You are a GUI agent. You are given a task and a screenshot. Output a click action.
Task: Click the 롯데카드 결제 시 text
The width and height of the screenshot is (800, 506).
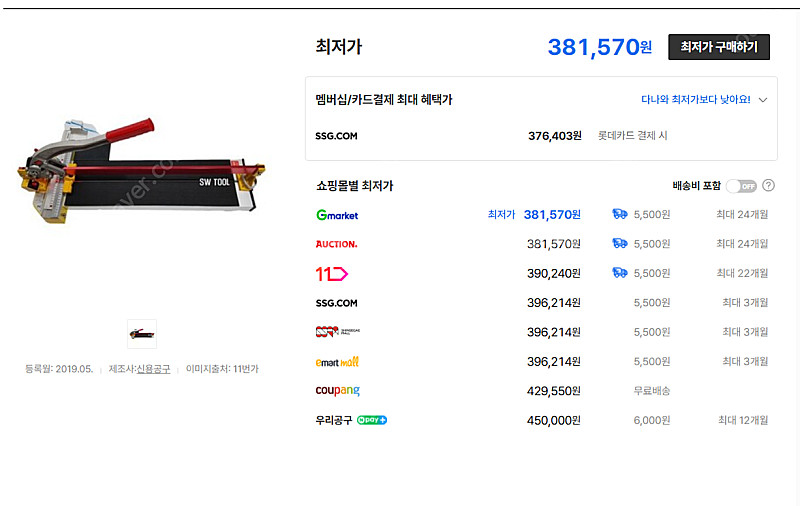[633, 136]
